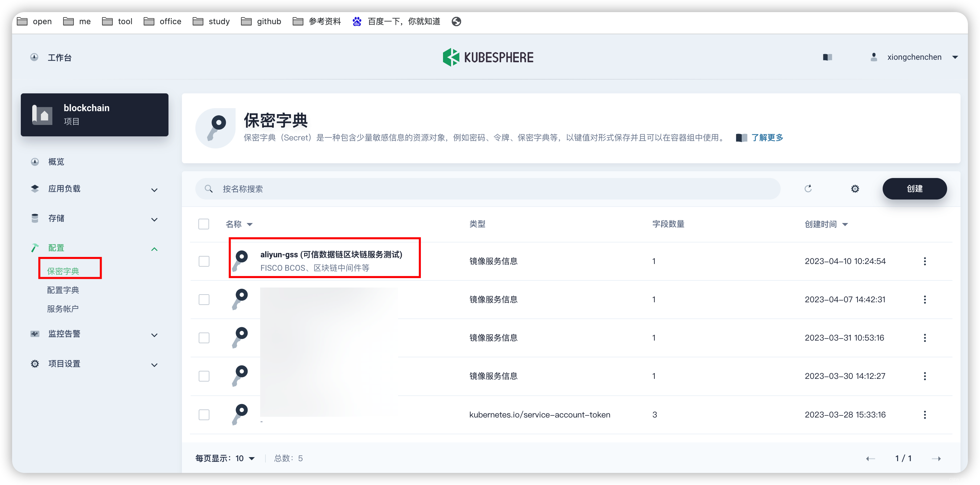This screenshot has width=980, height=485.
Task: Open the github bookmark folder
Action: coord(261,21)
